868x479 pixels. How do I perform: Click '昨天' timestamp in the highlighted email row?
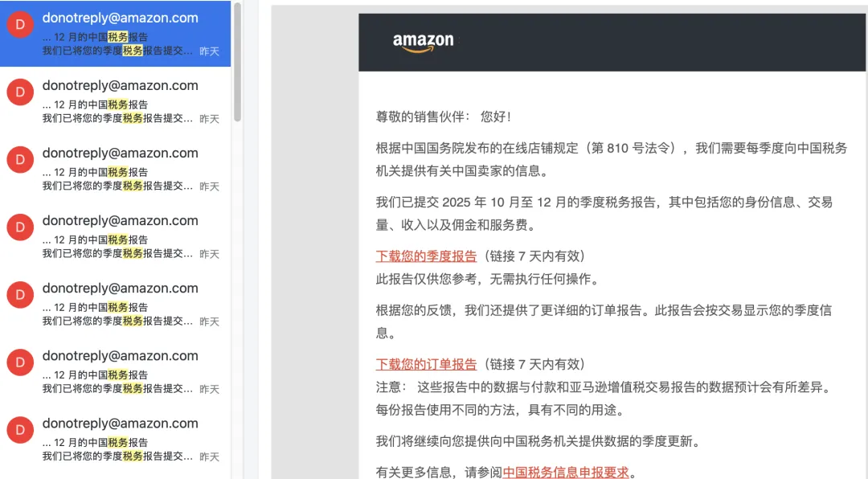209,51
